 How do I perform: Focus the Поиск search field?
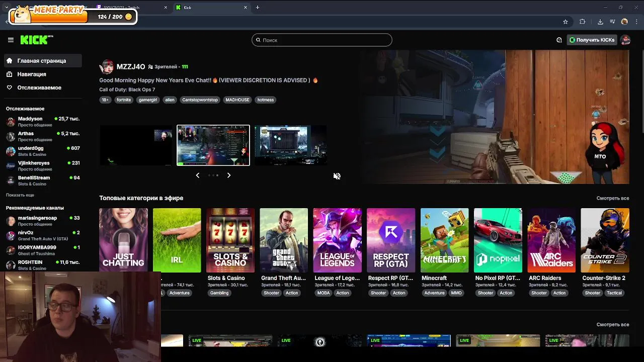[x=322, y=40]
